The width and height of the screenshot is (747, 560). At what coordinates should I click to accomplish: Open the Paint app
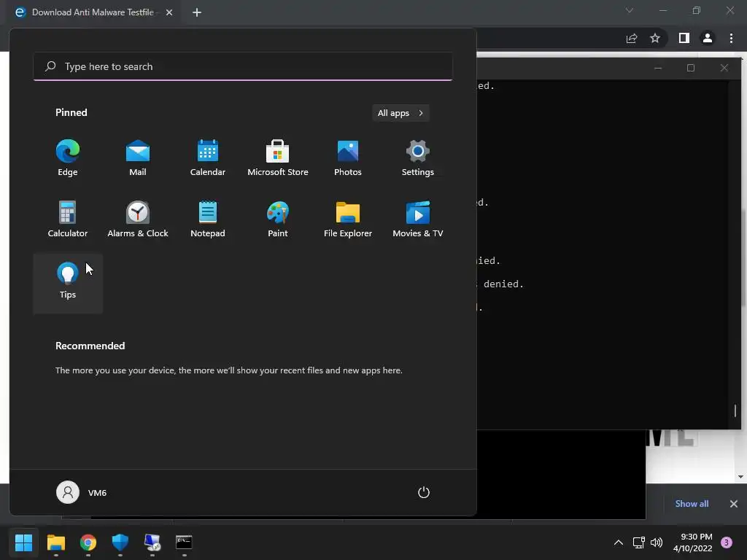pyautogui.click(x=278, y=219)
